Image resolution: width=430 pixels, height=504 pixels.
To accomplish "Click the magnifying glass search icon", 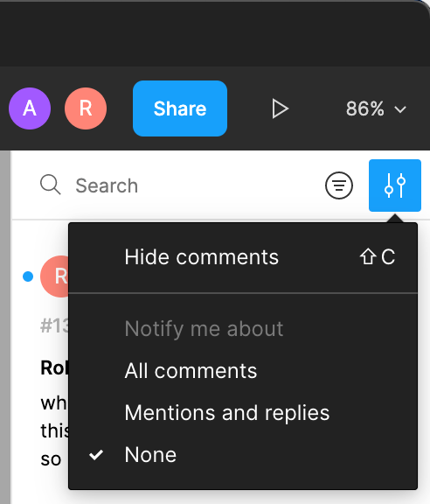I will tap(51, 185).
